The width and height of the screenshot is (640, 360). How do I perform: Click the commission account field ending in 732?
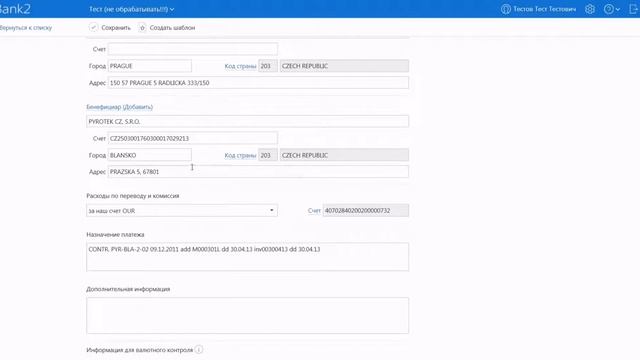click(366, 211)
